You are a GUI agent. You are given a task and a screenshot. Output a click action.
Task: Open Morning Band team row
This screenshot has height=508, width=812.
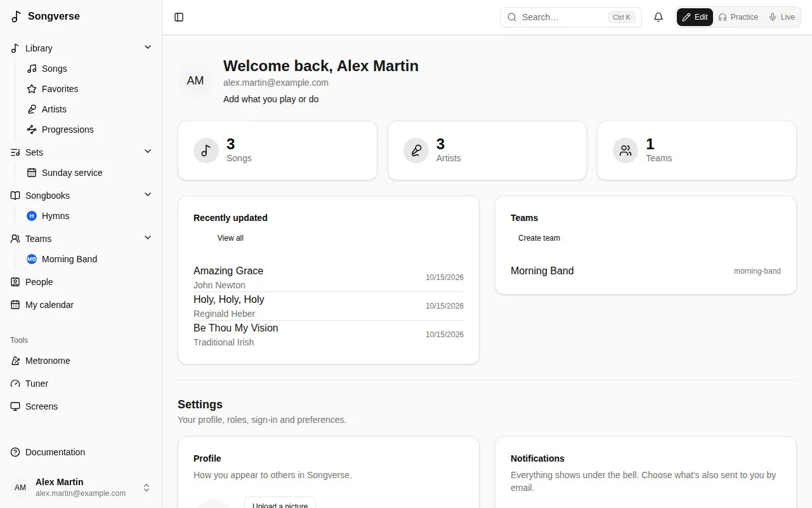click(646, 271)
